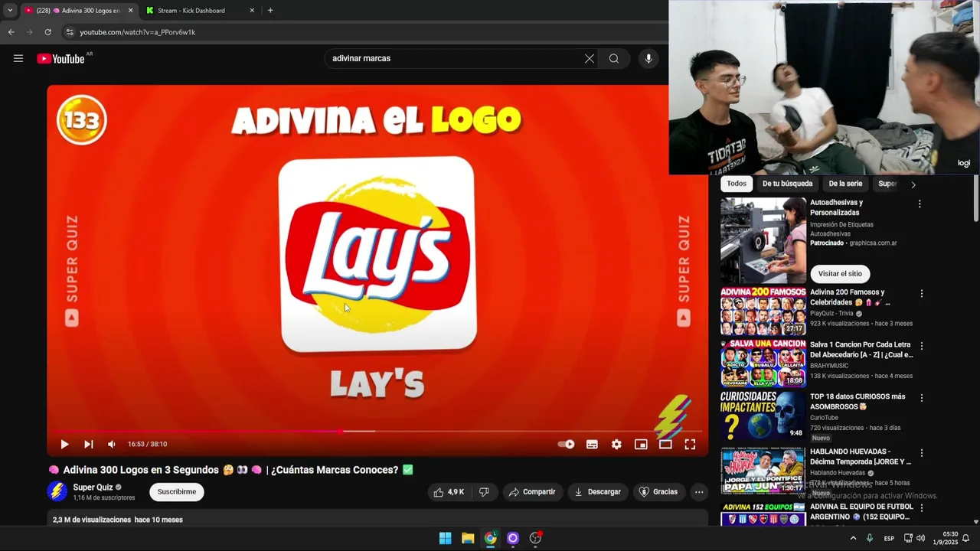The image size is (980, 551).
Task: Open options for Salva 1 Cancion video
Action: 921,346
